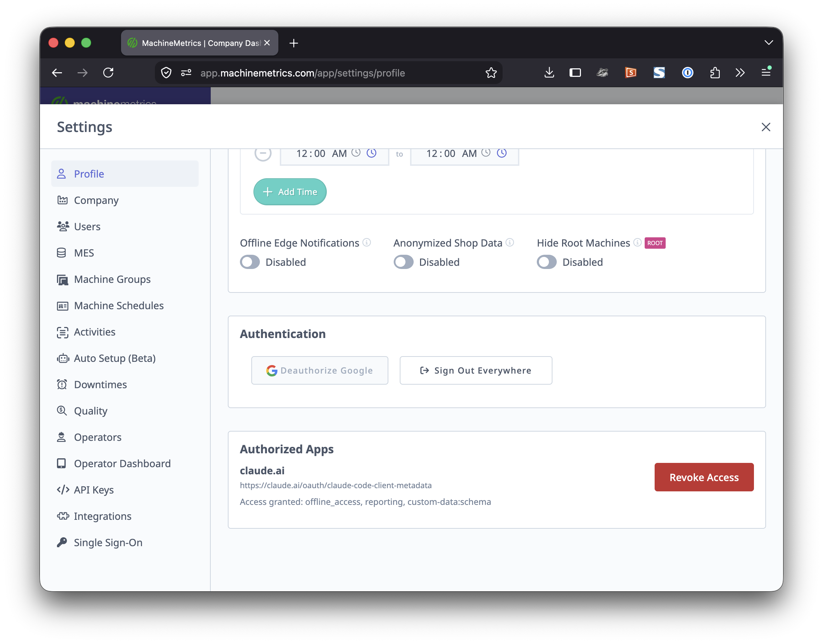Click the Single Sign-On key icon

[x=62, y=542]
